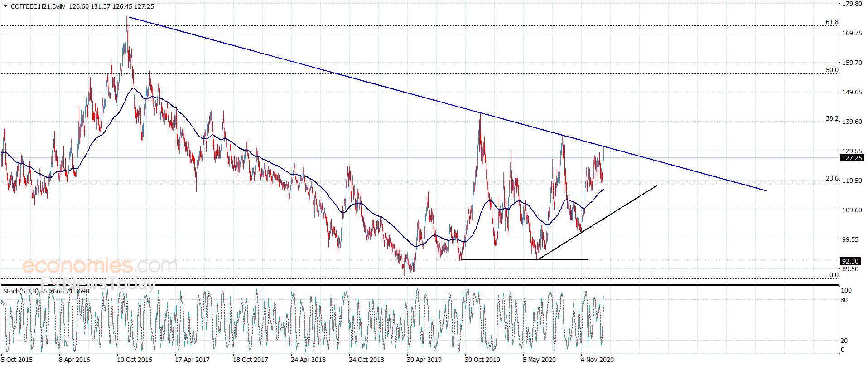
Task: Click the 8 Apr 2016 date label
Action: tap(74, 360)
